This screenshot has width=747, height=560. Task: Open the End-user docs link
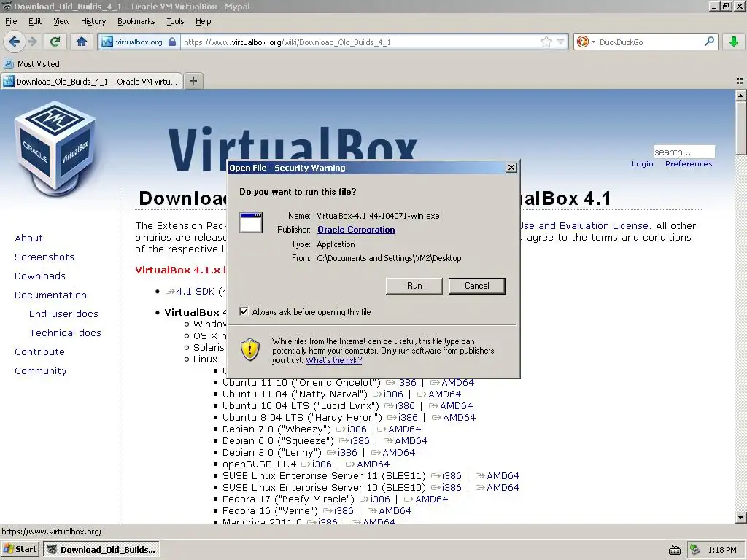coord(63,314)
